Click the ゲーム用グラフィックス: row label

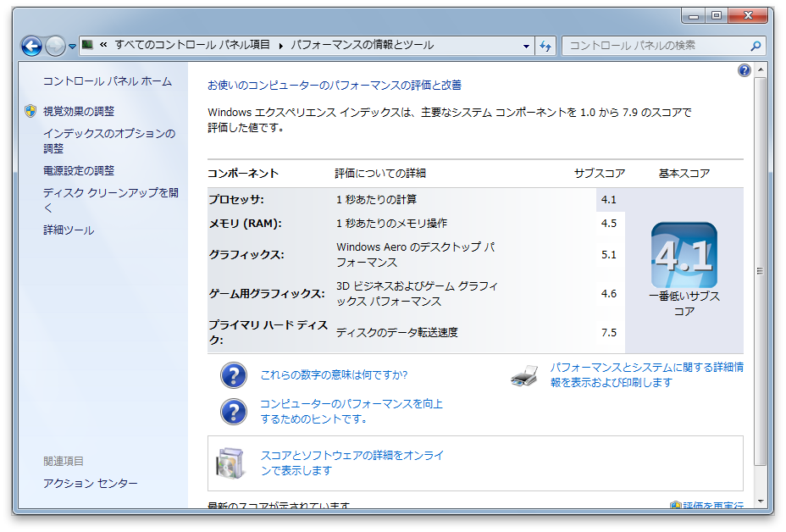[x=267, y=294]
